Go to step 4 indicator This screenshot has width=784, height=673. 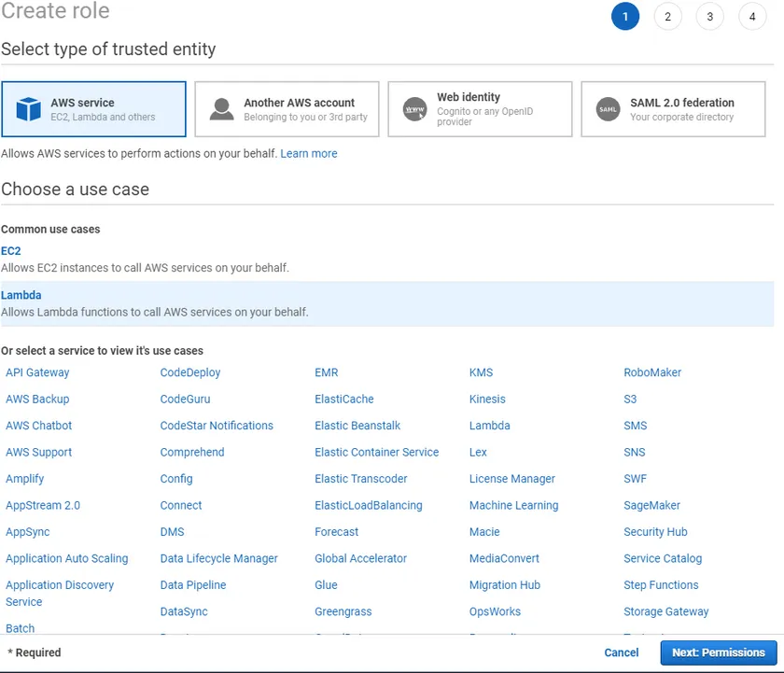coord(752,17)
